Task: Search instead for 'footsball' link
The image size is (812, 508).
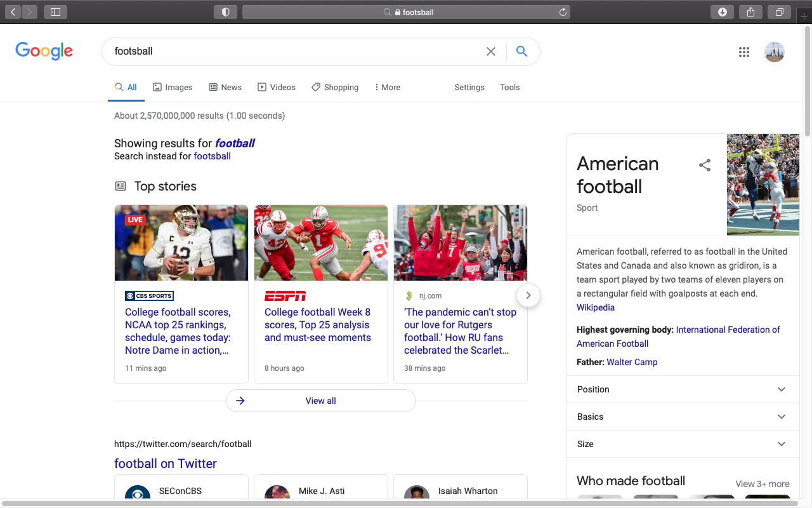Action: [212, 156]
